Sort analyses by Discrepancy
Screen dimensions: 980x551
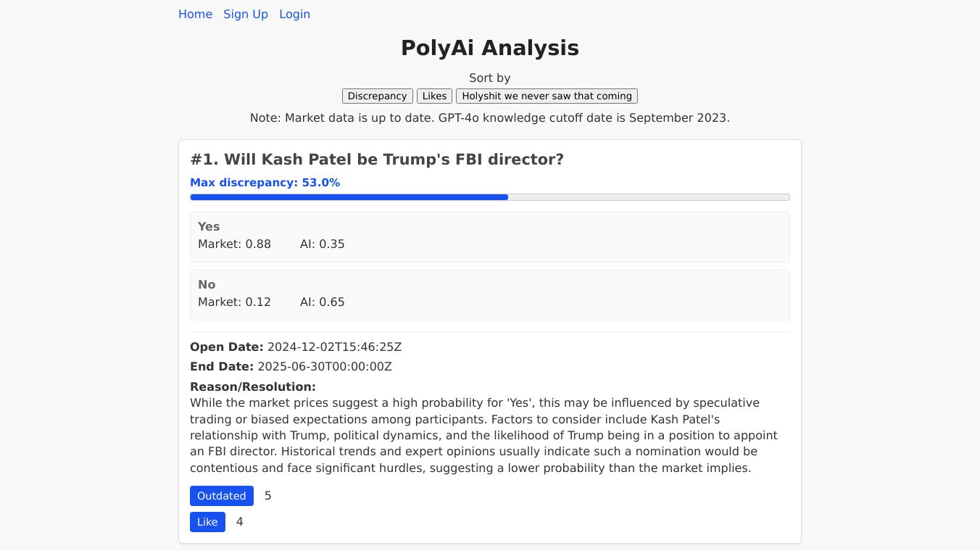point(377,96)
